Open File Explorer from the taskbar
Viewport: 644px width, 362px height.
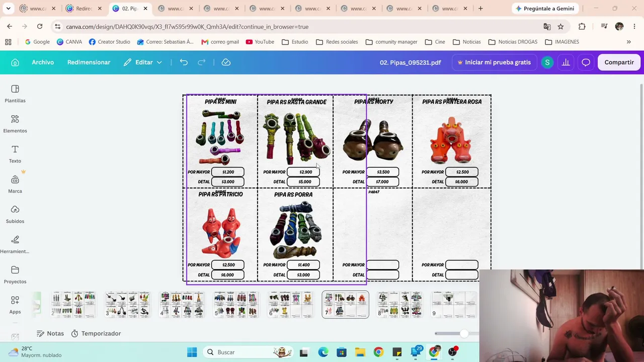[360, 352]
